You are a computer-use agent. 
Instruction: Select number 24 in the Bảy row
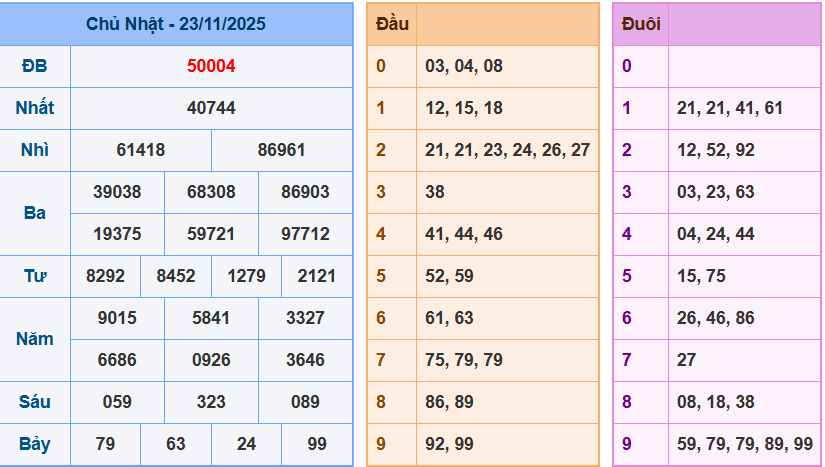[x=246, y=444]
